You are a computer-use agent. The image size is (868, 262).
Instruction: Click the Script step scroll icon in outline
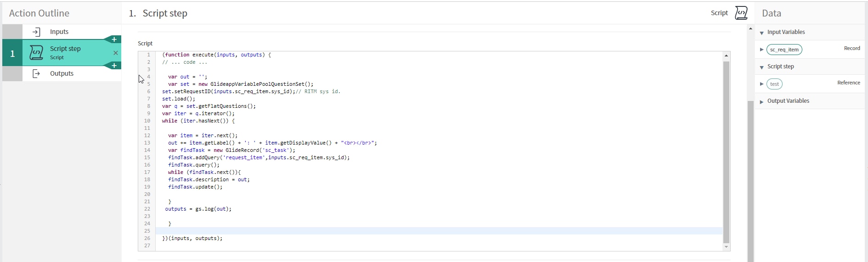[x=36, y=53]
